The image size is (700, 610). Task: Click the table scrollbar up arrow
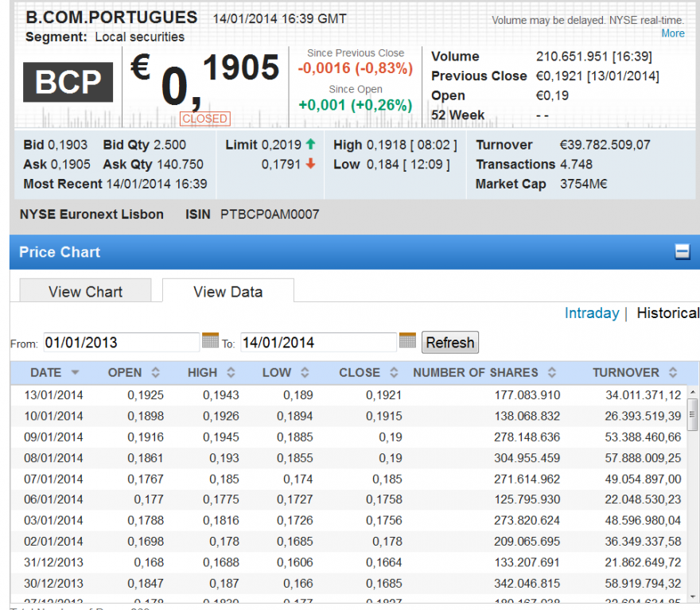point(692,392)
